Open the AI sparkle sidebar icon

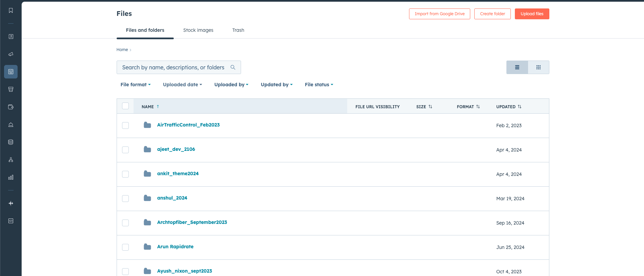click(x=11, y=203)
